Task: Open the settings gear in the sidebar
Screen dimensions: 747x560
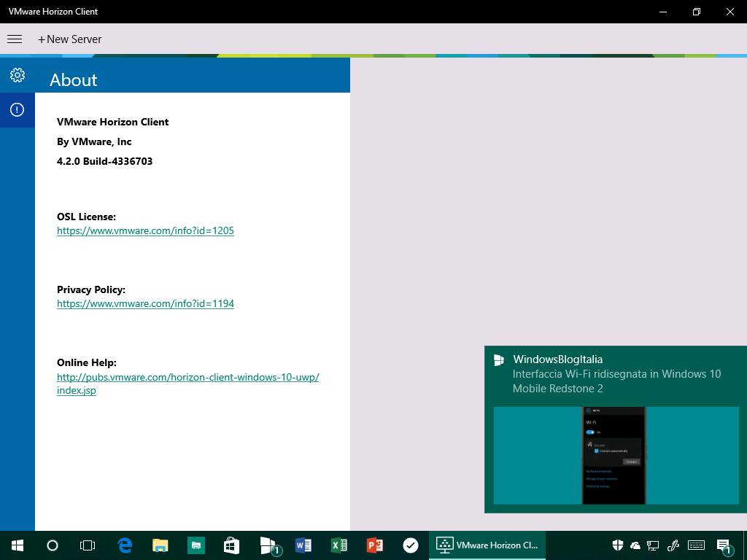Action: [18, 75]
